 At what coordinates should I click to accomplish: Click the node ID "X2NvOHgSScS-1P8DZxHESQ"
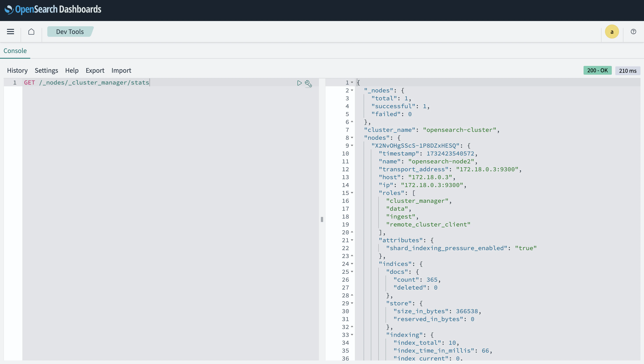[x=415, y=146]
